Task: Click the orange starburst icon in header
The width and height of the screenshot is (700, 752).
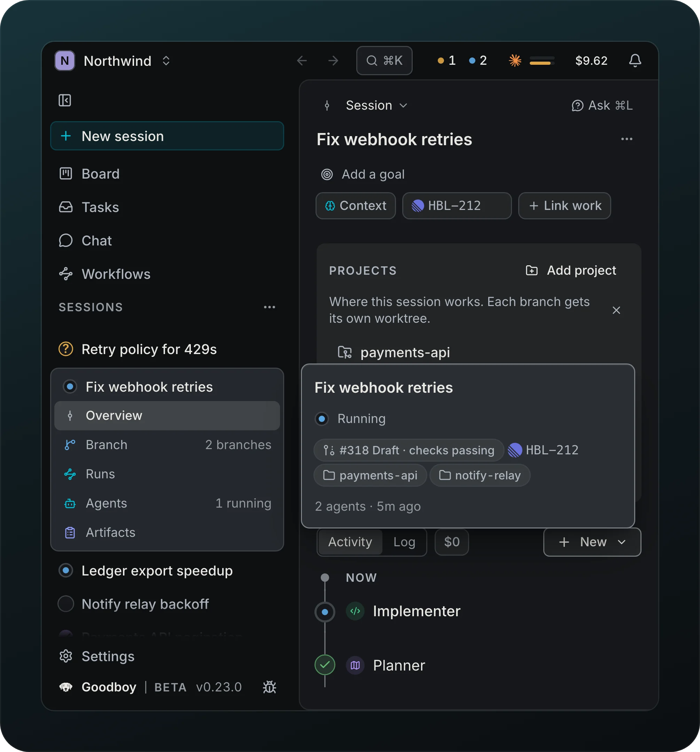Action: [515, 61]
